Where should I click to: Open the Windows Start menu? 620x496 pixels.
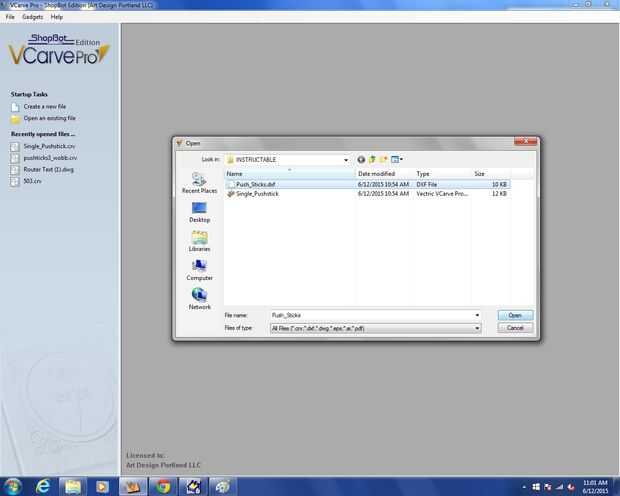tap(12, 487)
